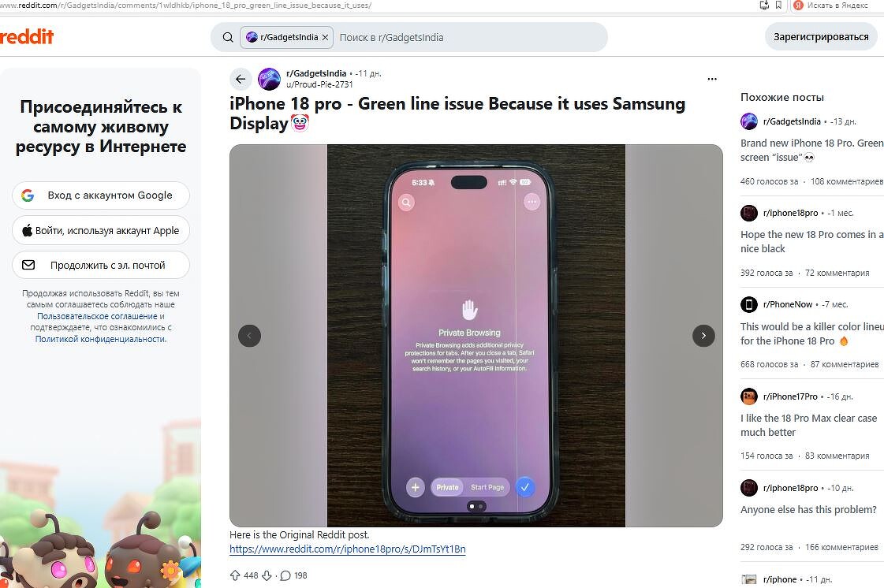The height and width of the screenshot is (588, 884).
Task: Open comments via the 198 comments icon
Action: [x=285, y=575]
